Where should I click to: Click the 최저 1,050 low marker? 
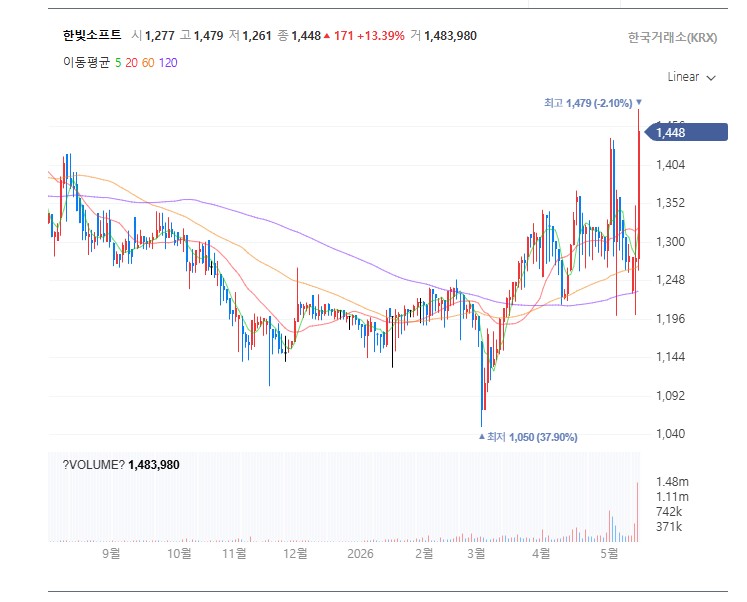(528, 437)
